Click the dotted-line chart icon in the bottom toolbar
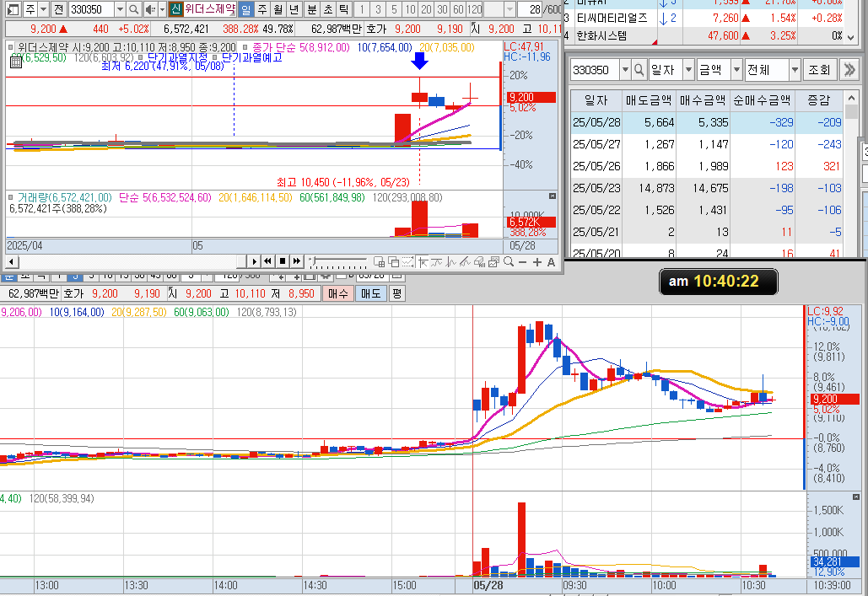 click(x=408, y=262)
